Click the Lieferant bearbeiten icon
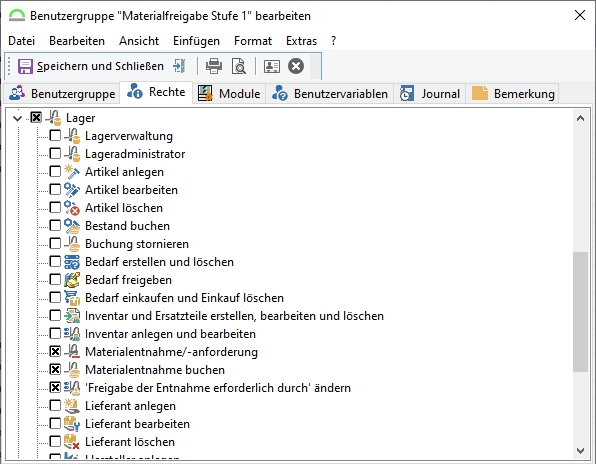The image size is (596, 464). point(72,424)
